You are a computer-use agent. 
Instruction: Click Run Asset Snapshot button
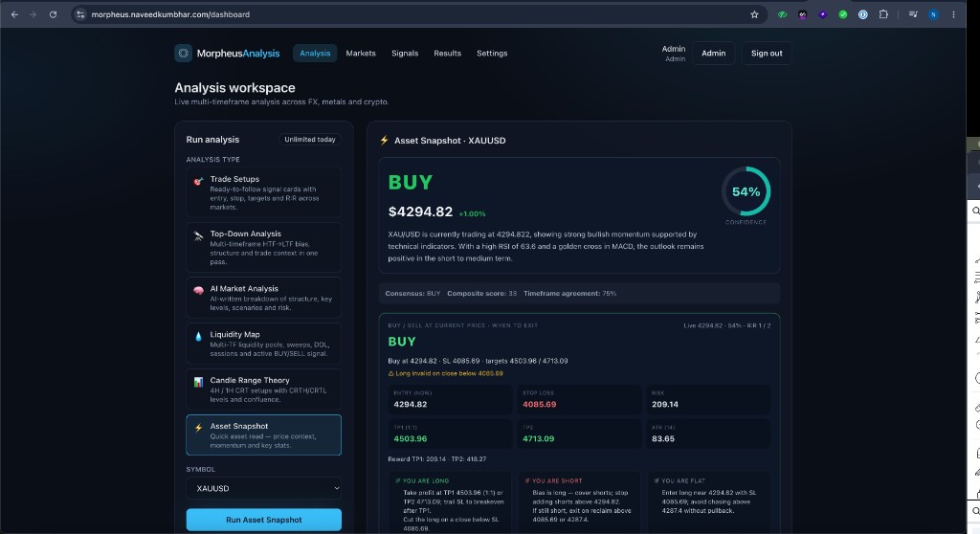[264, 520]
